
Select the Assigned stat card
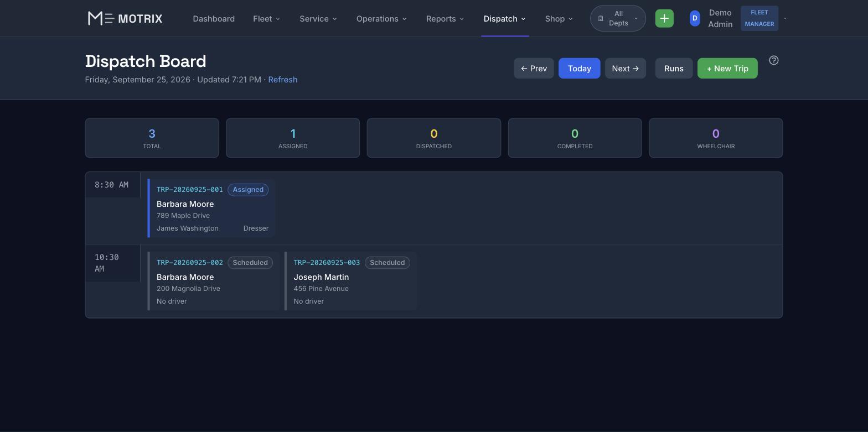[x=293, y=138]
